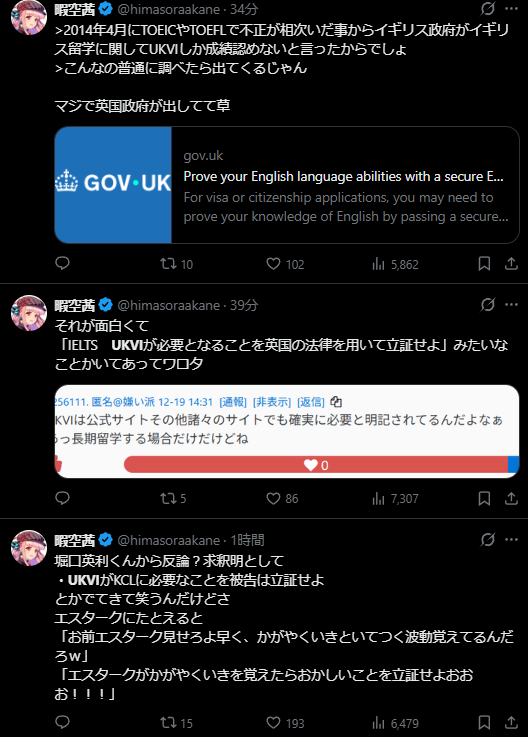Retweet the post with 15 reposts

point(176,722)
